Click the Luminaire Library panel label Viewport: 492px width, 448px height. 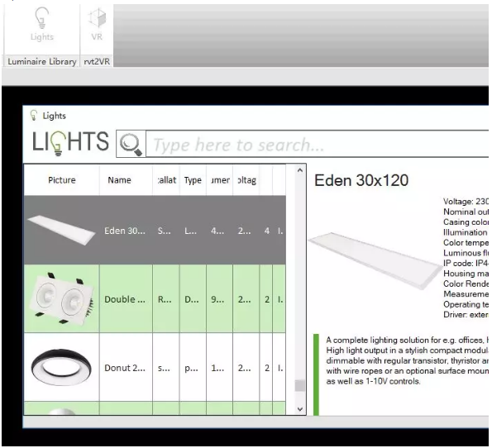42,61
